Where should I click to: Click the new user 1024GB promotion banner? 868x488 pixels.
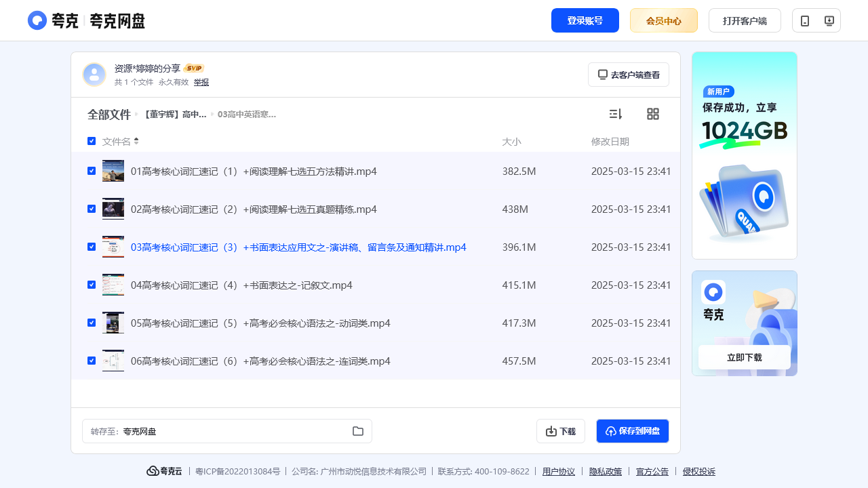(x=745, y=155)
